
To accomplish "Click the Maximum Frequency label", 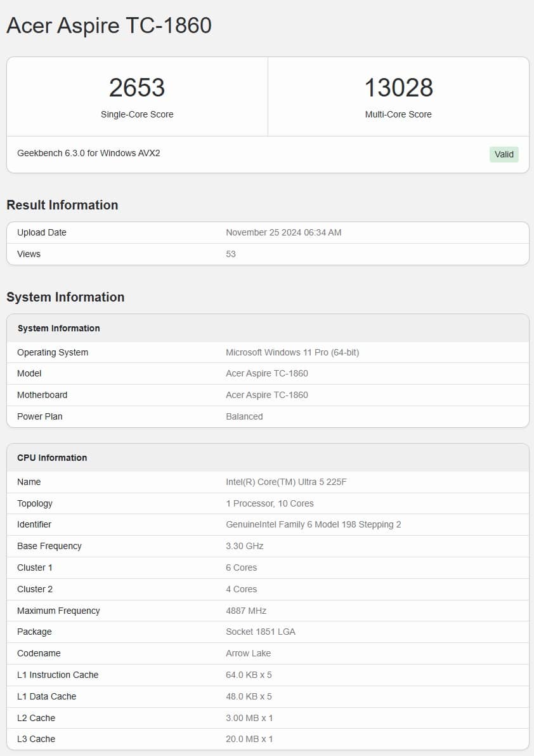I will pos(58,611).
